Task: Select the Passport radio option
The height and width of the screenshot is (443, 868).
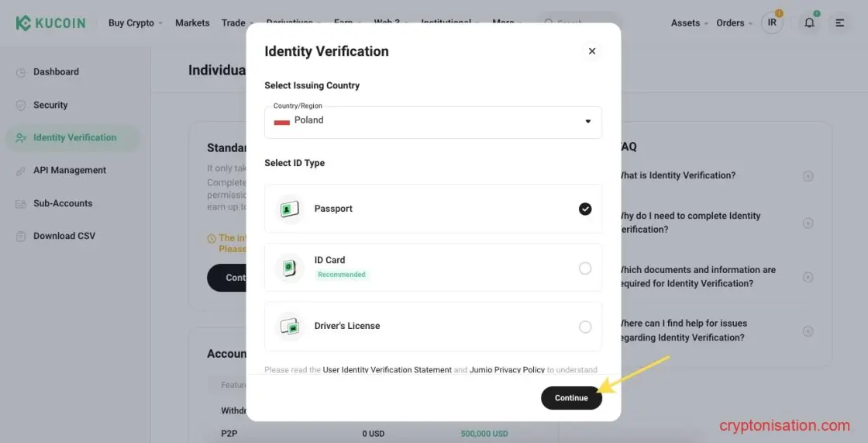Action: tap(585, 209)
